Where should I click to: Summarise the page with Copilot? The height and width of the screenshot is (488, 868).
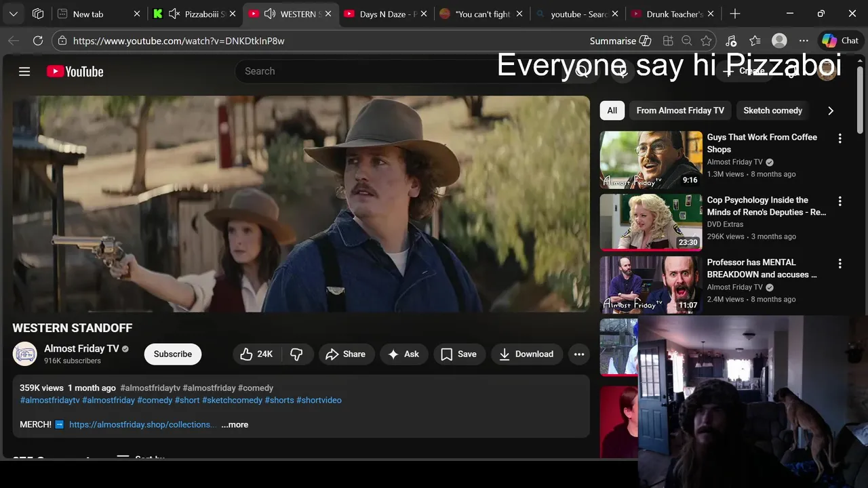620,41
